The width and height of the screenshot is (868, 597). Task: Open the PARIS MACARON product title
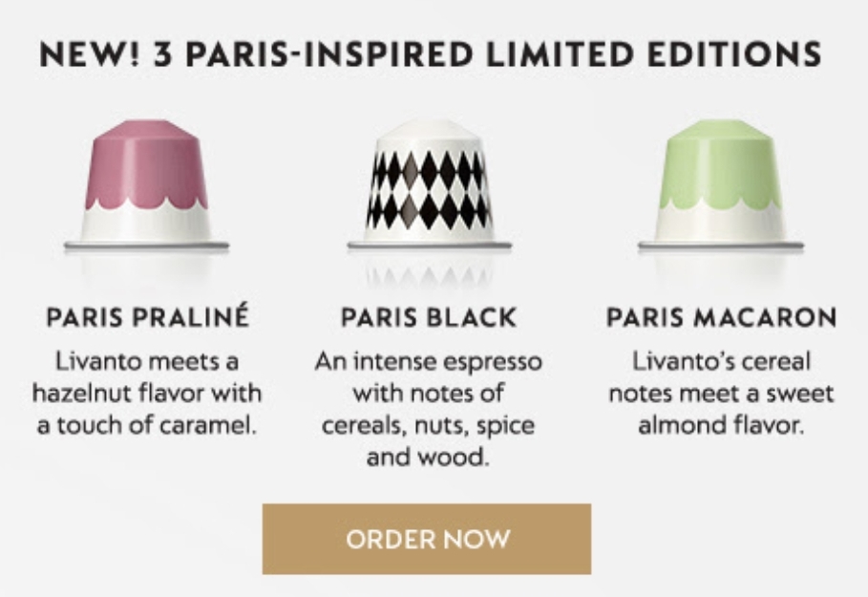click(x=721, y=318)
